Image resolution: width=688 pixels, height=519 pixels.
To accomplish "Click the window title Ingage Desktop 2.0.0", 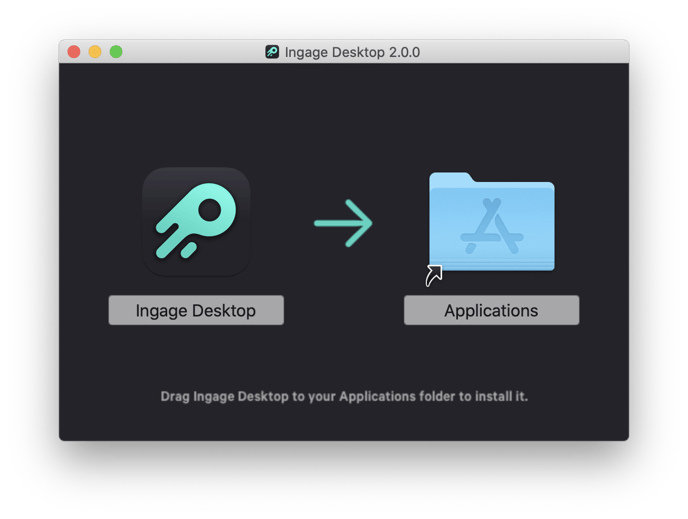I will tap(352, 52).
